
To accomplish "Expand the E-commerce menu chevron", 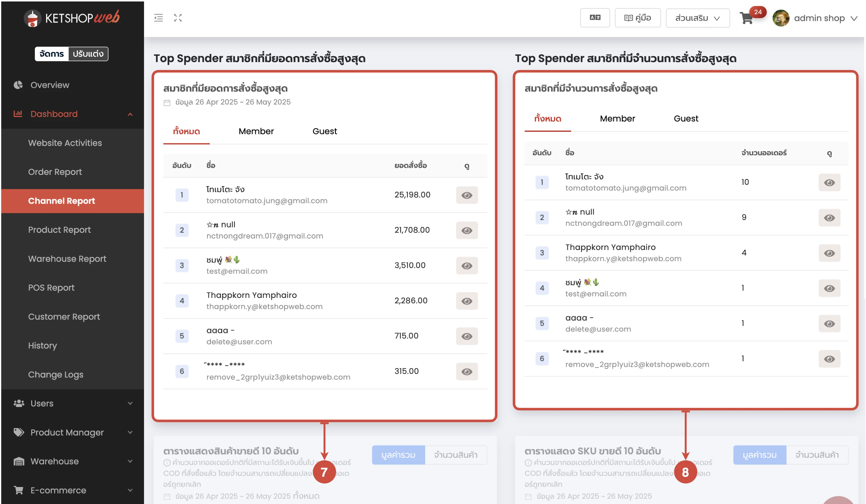I will (x=130, y=490).
